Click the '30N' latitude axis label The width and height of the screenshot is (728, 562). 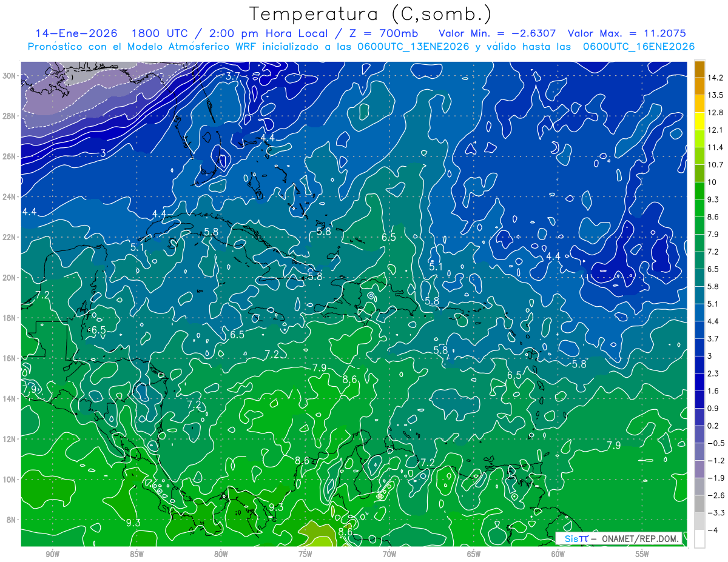8,76
